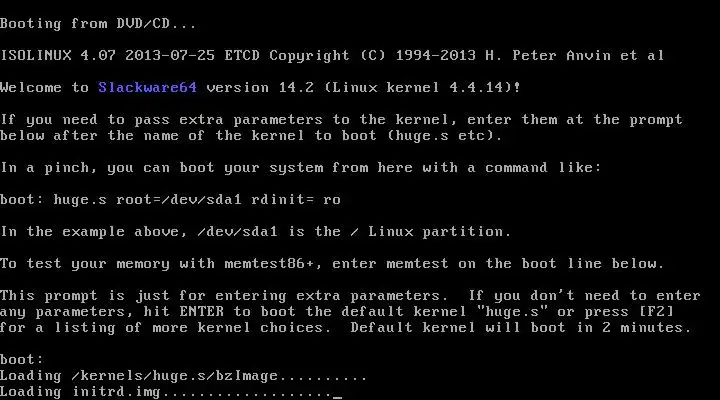Viewport: 720px width, 400px height.
Task: Click the blinking cursor after initrd.img dots
Action: pyautogui.click(x=338, y=397)
